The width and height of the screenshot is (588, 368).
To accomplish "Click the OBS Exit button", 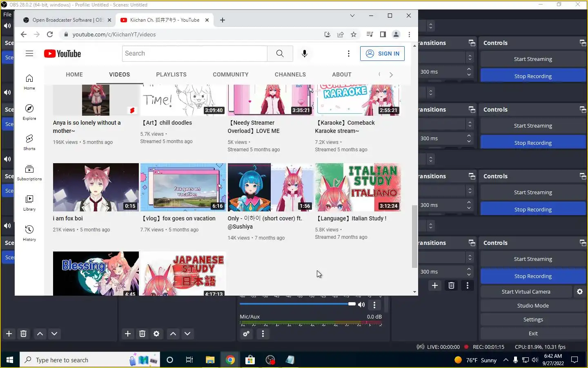I will (x=533, y=333).
